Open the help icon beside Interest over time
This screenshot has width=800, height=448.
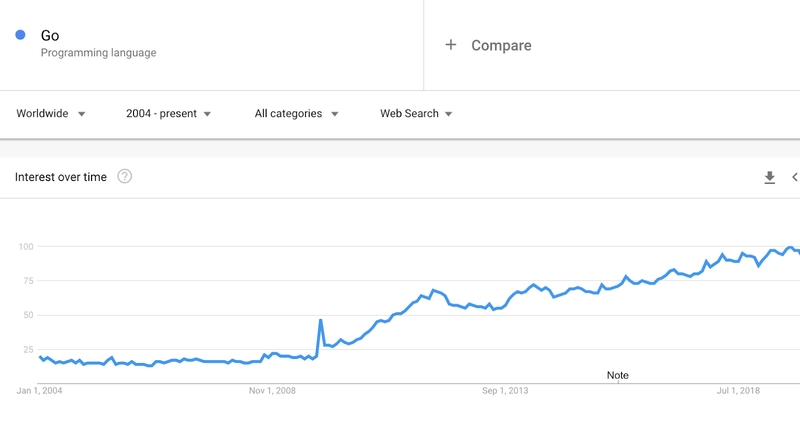click(124, 177)
